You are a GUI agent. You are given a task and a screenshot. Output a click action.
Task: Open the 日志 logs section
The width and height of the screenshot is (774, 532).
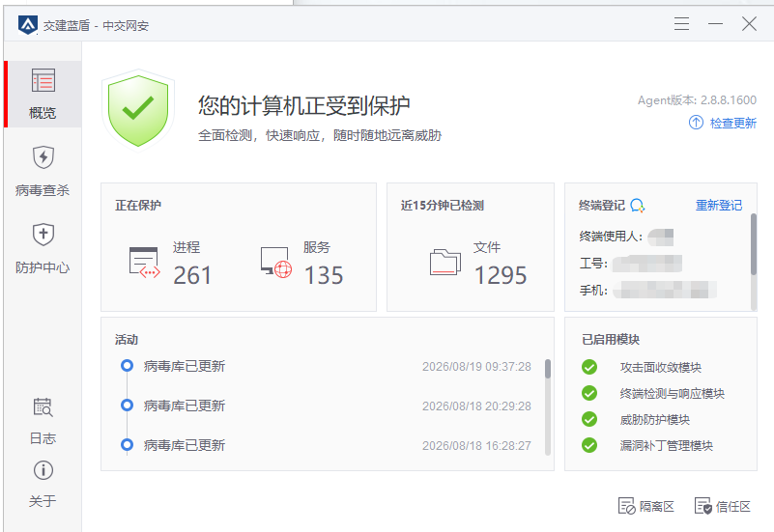click(43, 420)
